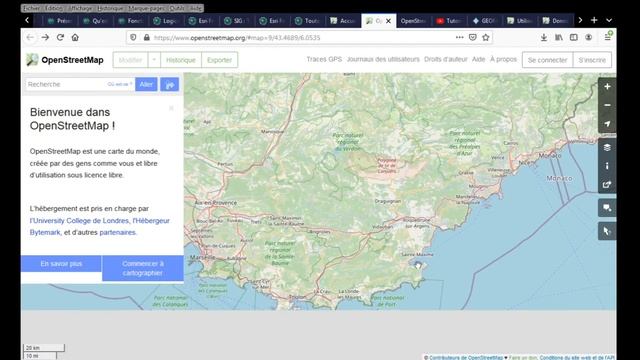Open the OpenStreetMap Historique button
Viewport: 640px width, 360px height.
pyautogui.click(x=181, y=60)
